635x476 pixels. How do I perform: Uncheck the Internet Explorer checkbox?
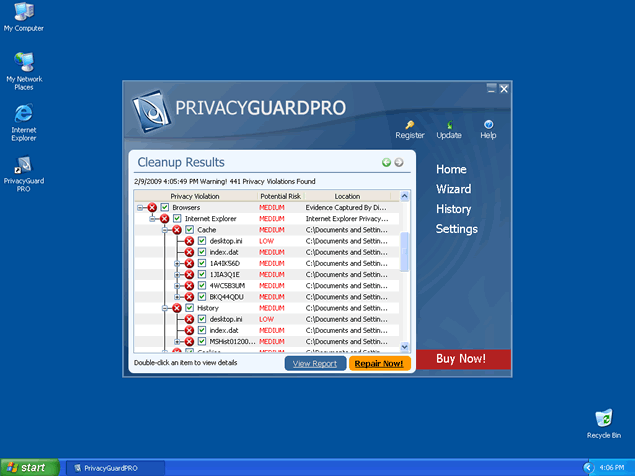point(177,218)
